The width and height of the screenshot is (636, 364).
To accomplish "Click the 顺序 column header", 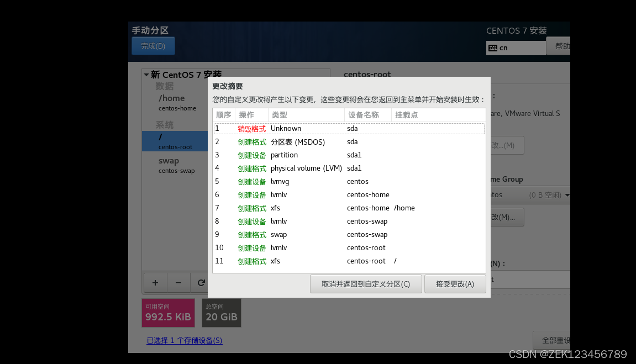I will (224, 115).
